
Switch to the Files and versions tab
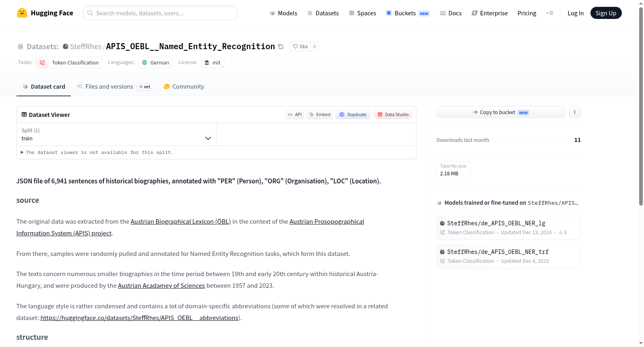tap(114, 87)
